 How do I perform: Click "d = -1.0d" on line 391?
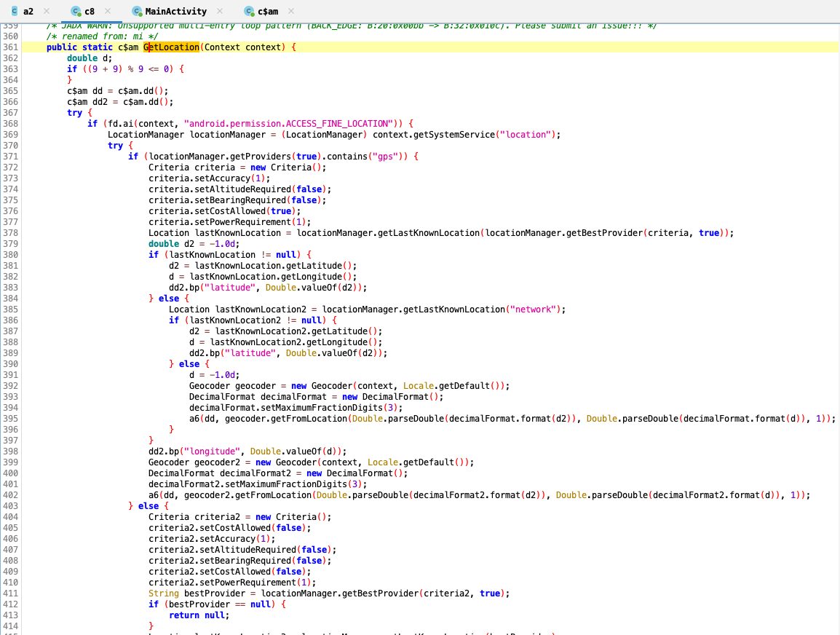[x=214, y=375]
